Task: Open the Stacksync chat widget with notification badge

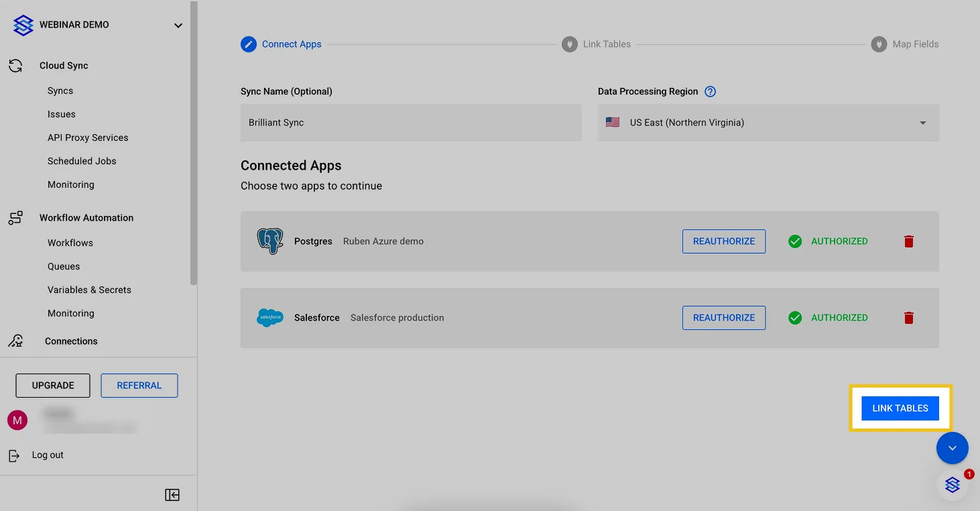Action: coord(953,485)
